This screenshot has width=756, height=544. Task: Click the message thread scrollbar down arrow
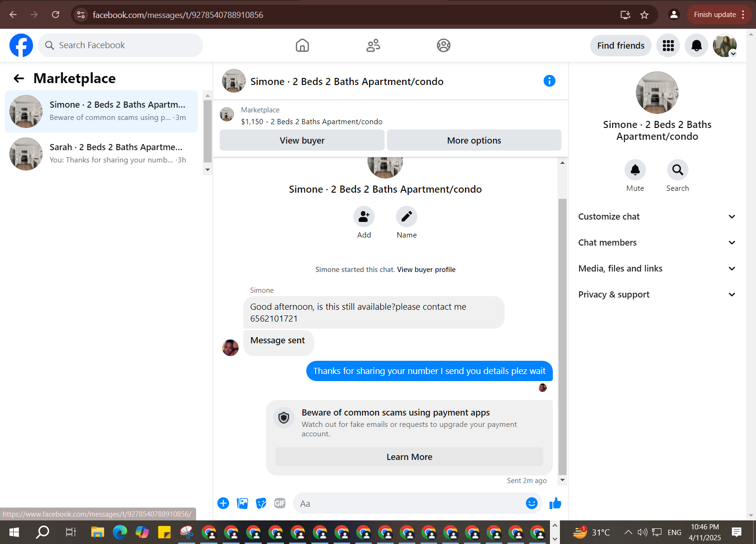pyautogui.click(x=562, y=480)
